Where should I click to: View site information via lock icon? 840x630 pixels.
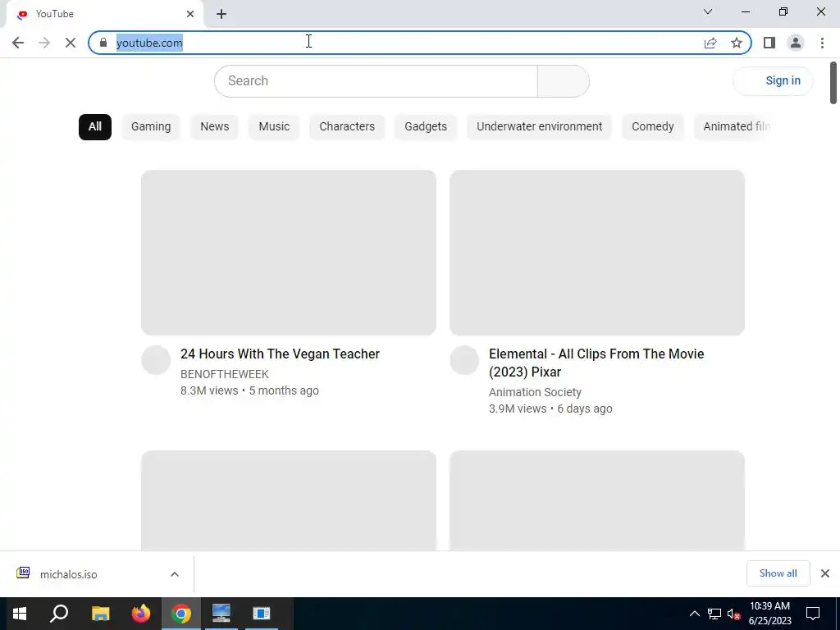[x=103, y=43]
